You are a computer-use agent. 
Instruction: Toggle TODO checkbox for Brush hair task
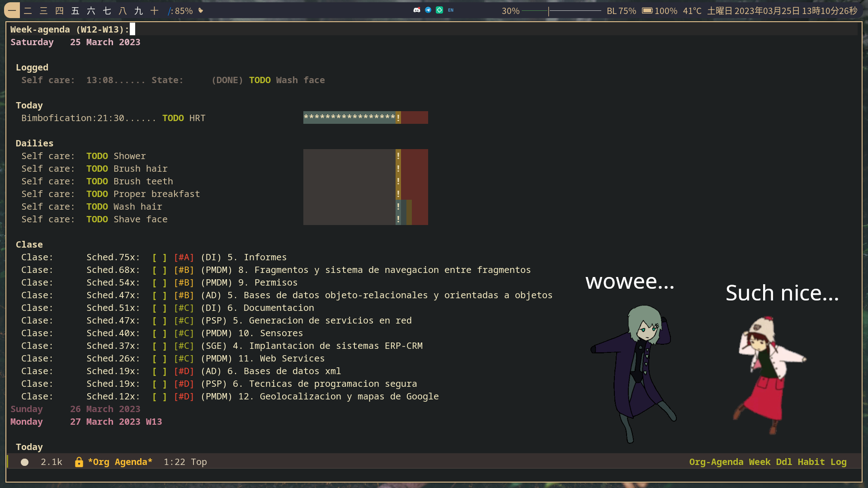(x=97, y=168)
